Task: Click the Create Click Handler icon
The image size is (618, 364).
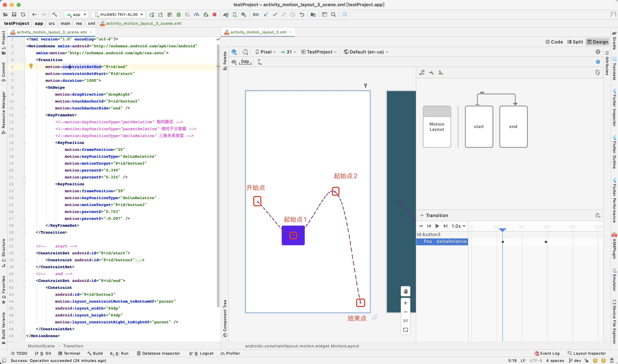Action: [x=441, y=73]
